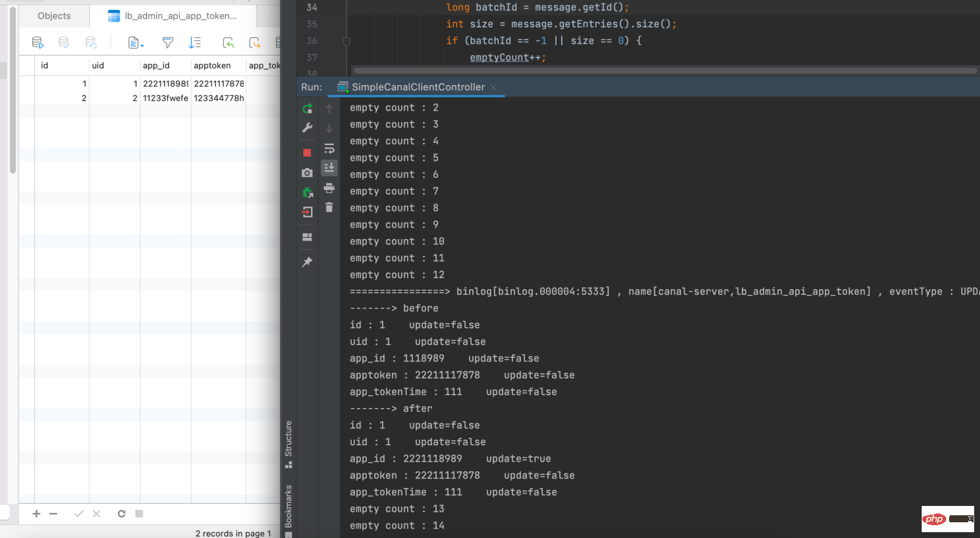980x538 pixels.
Task: Select the lb_admin_api_app_token table tab
Action: tap(173, 16)
